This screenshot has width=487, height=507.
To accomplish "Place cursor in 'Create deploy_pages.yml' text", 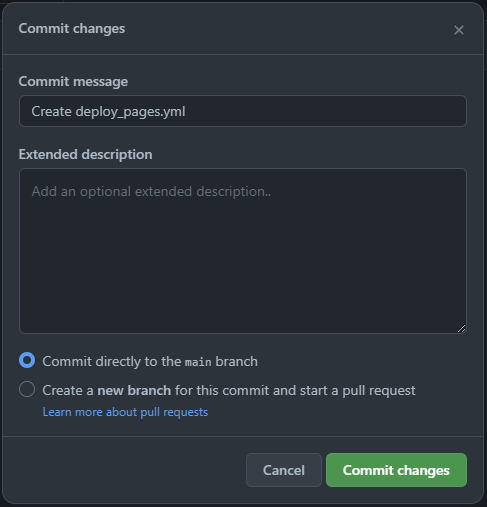I will (108, 111).
